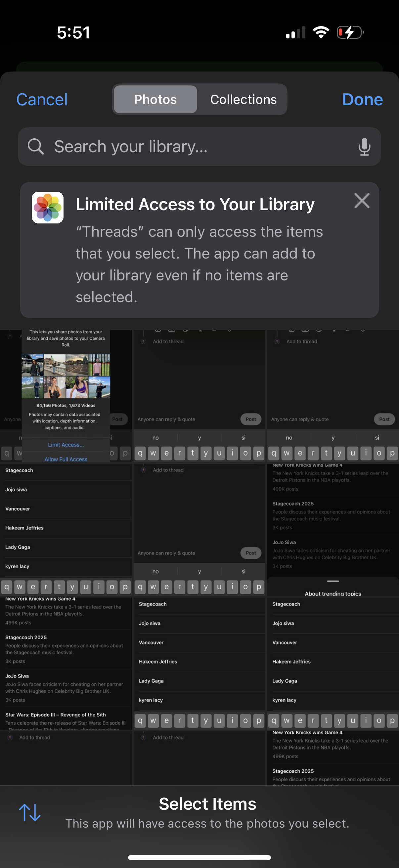Tap the charging battery status icon
The height and width of the screenshot is (868, 399).
tap(350, 32)
